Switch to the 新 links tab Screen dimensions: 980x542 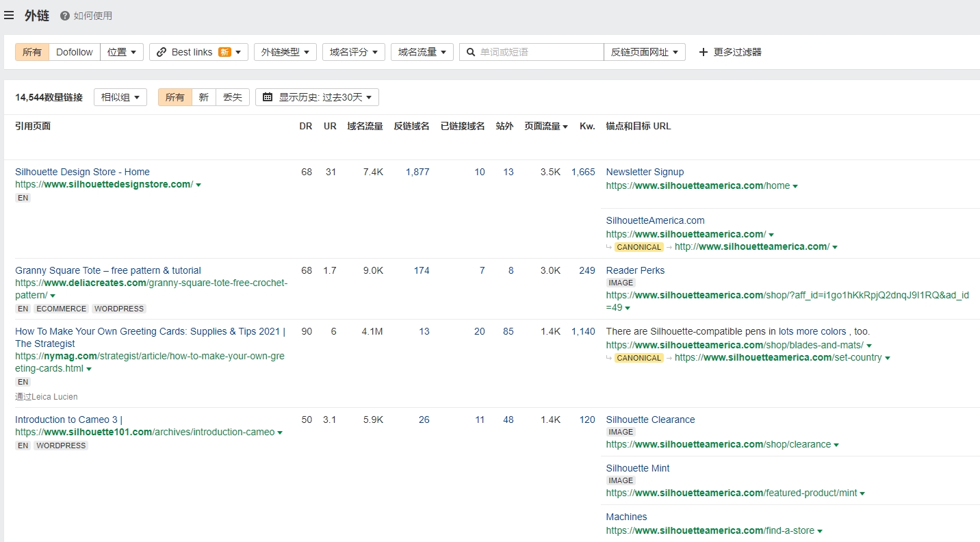coord(204,97)
